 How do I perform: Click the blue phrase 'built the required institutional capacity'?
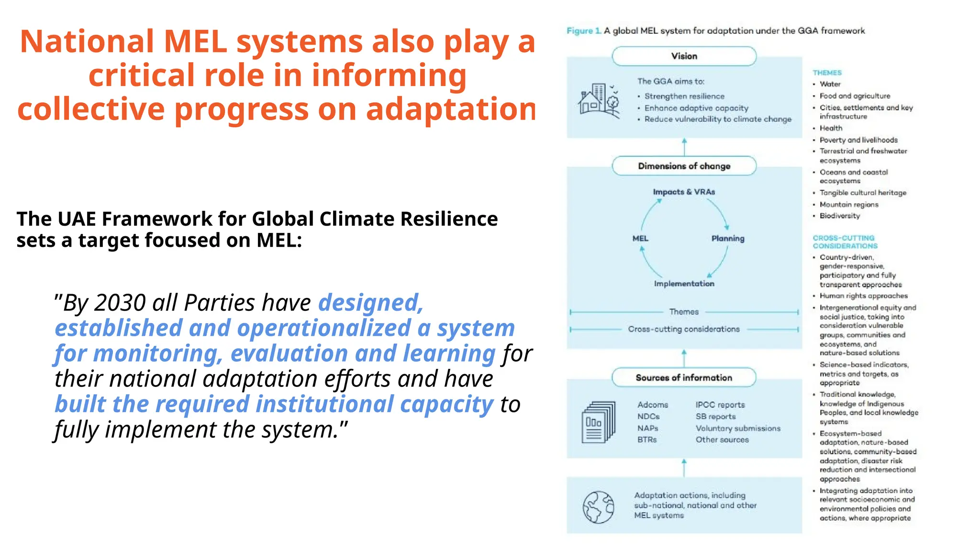click(274, 404)
